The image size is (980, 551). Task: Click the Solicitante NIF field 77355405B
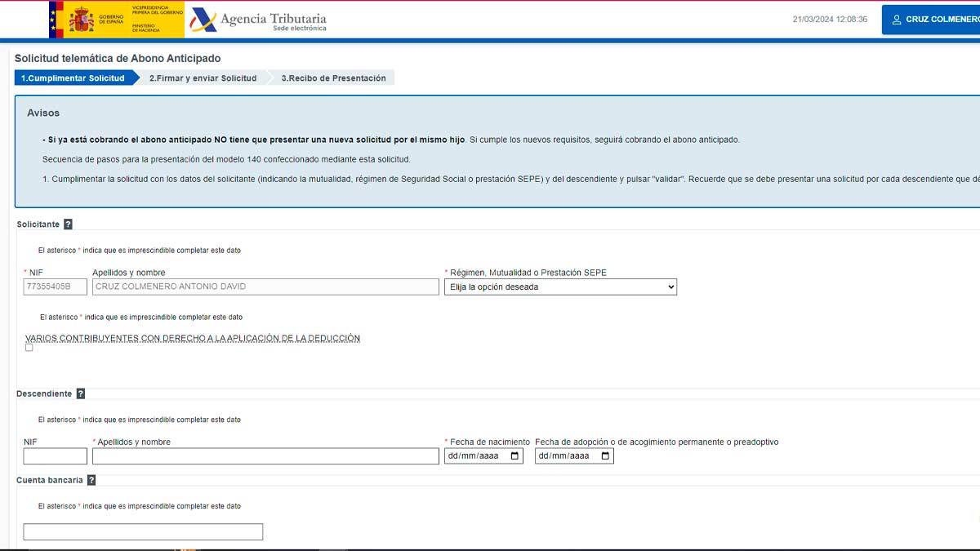55,287
